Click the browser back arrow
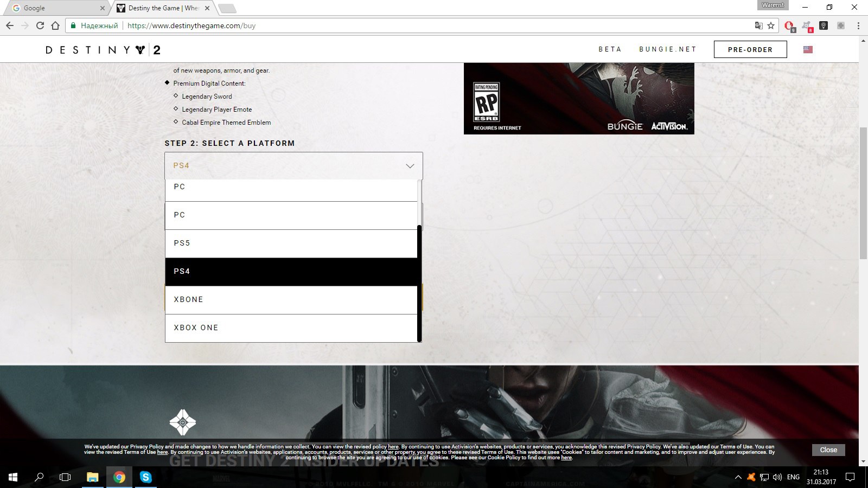This screenshot has width=868, height=488. click(x=10, y=25)
